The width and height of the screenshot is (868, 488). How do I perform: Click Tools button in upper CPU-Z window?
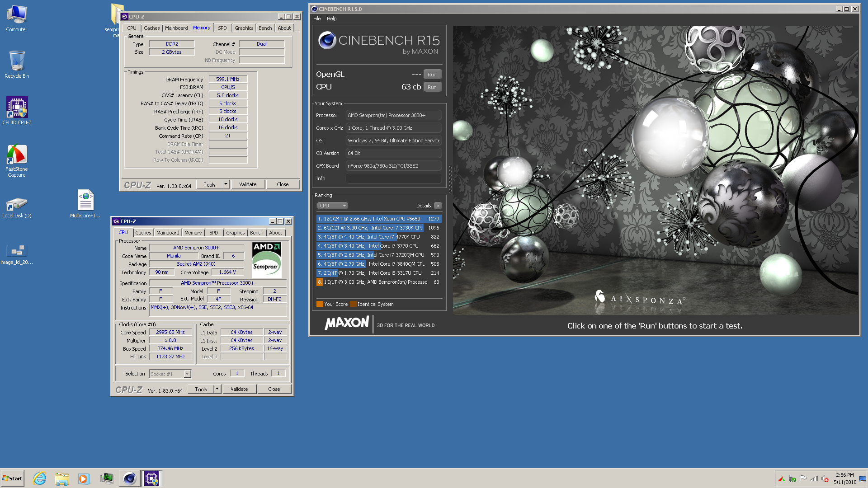209,184
